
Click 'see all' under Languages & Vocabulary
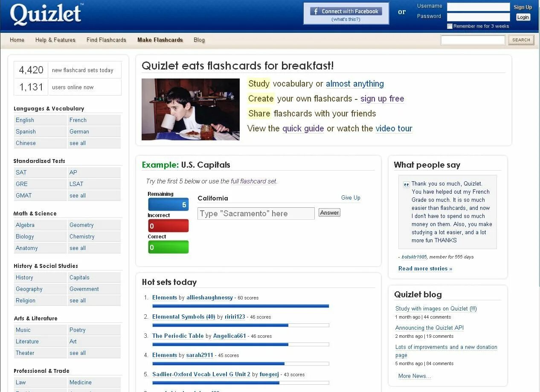[78, 143]
